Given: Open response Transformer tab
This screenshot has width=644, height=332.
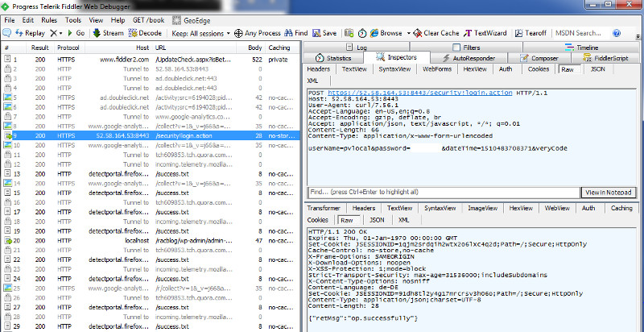Looking at the screenshot, I should pyautogui.click(x=324, y=209).
